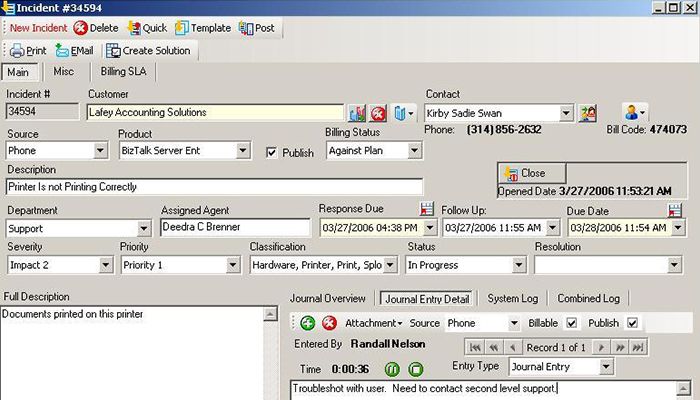This screenshot has width=700, height=400.
Task: Expand the Severity dropdown
Action: pos(106,265)
